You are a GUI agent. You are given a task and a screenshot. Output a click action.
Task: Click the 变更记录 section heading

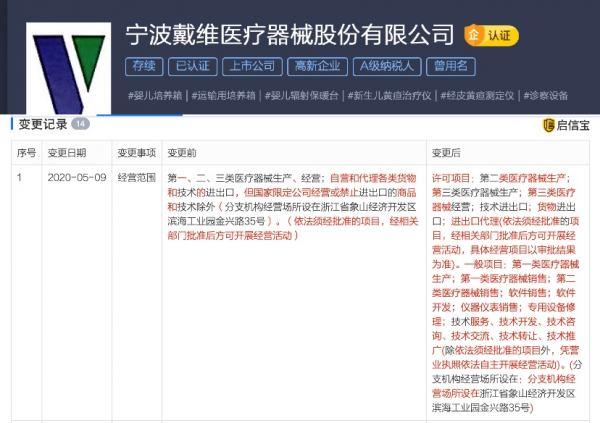click(43, 124)
